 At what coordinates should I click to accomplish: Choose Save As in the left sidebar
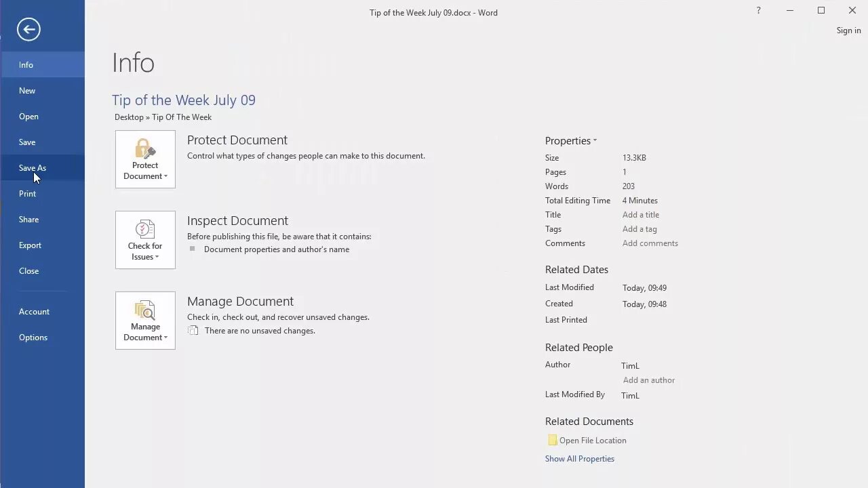point(42,167)
